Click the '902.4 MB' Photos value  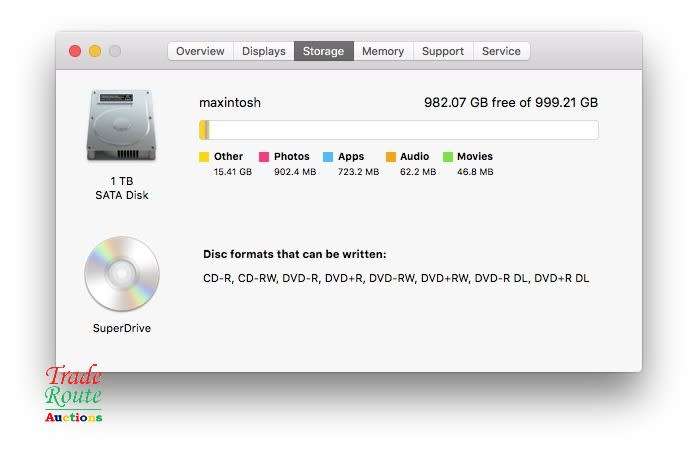tap(295, 172)
